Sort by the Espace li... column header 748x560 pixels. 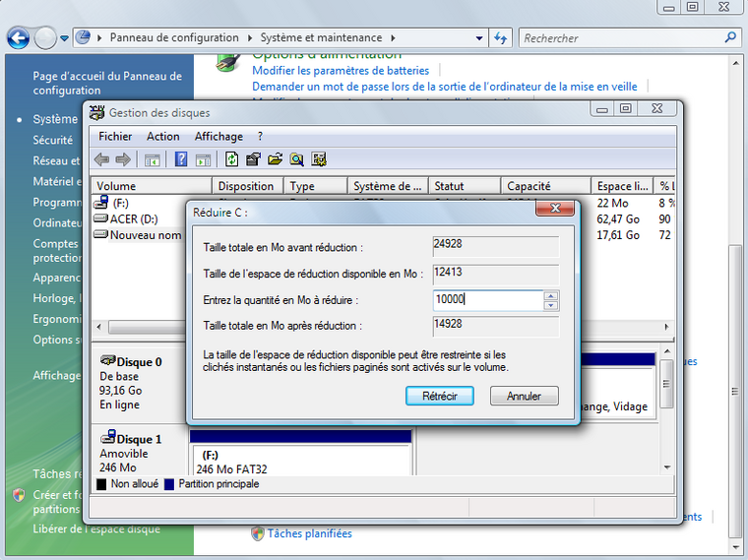(x=622, y=186)
